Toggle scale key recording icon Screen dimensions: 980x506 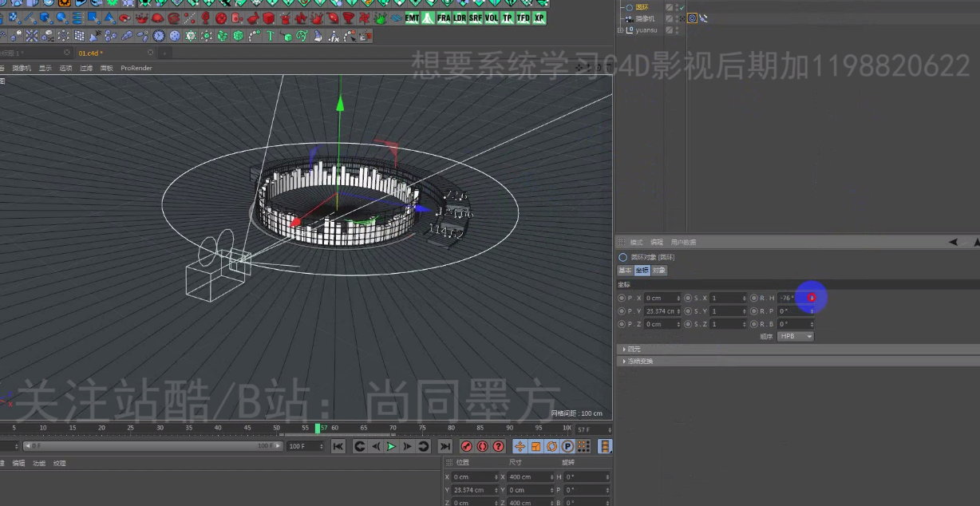(x=536, y=446)
